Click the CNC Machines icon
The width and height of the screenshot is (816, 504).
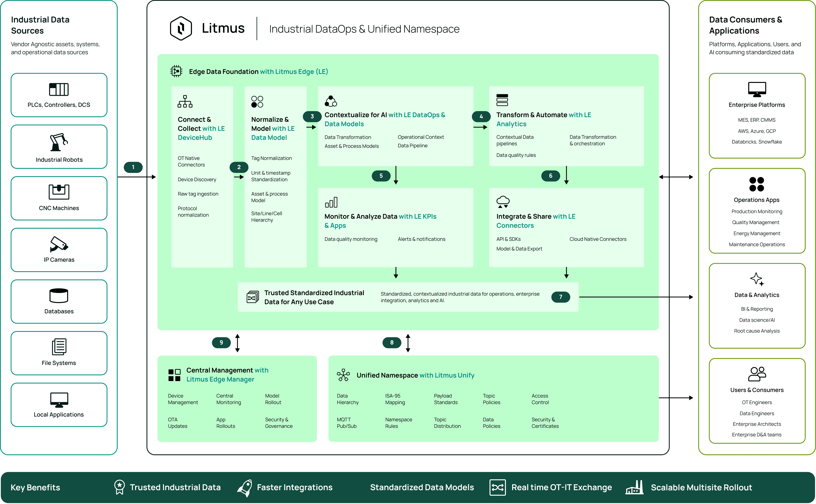click(59, 192)
